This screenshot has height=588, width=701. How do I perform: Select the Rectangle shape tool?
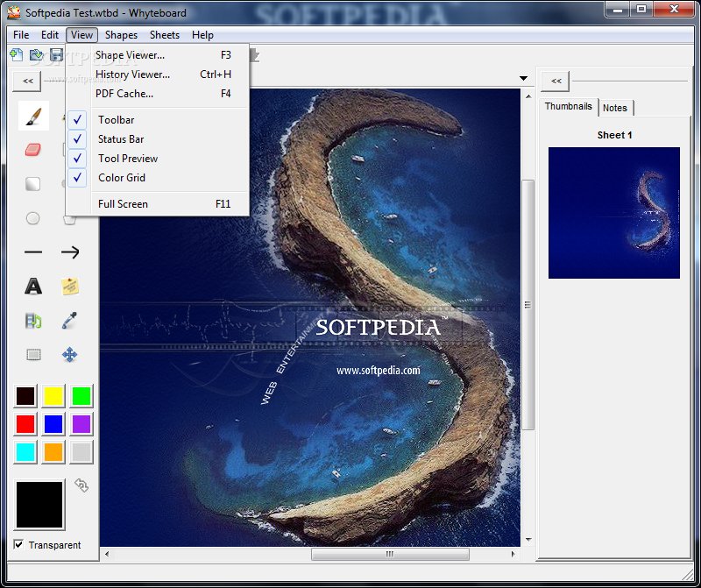pos(32,184)
